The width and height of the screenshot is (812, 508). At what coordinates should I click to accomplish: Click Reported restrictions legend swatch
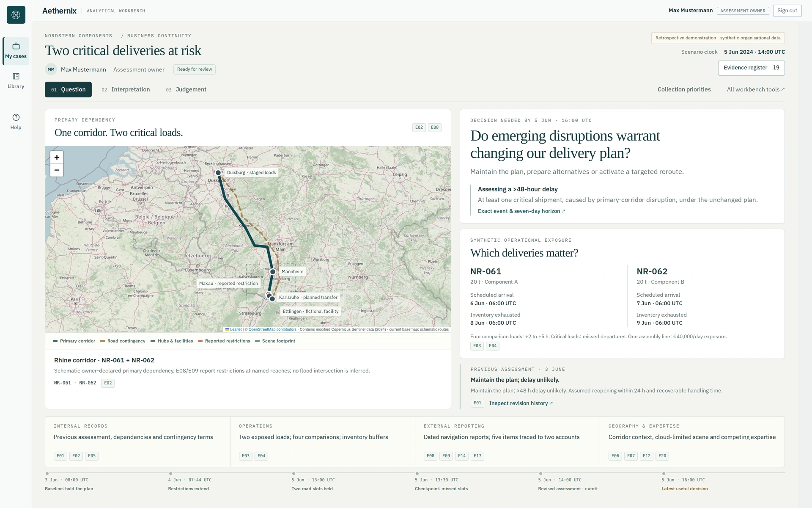(x=200, y=341)
